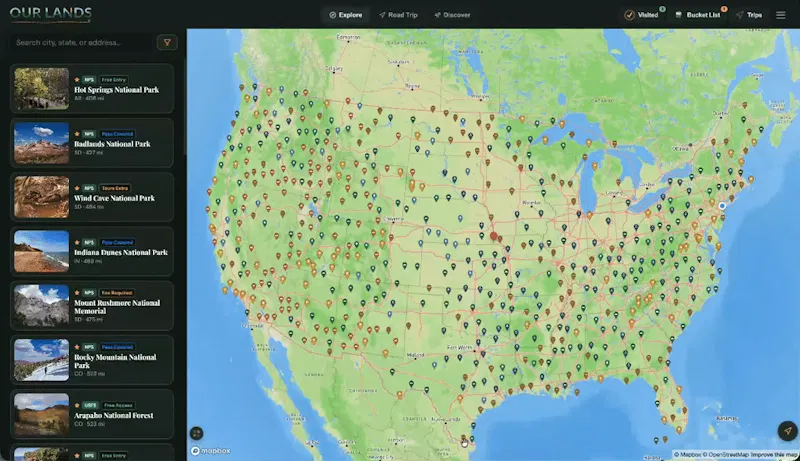
Task: Switch to the Road Trip tab
Action: pos(398,15)
